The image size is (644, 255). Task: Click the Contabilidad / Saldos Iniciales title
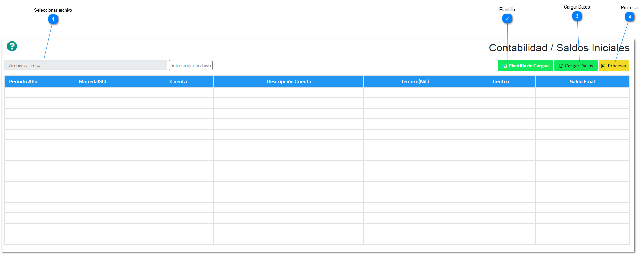[x=559, y=48]
